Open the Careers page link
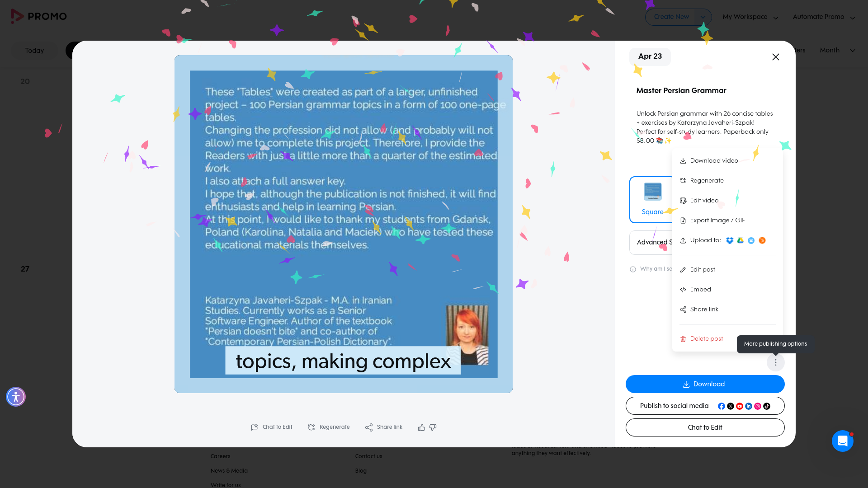 coord(220,456)
